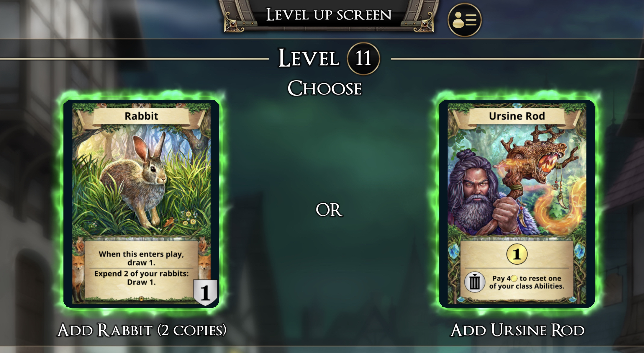The image size is (644, 353).
Task: Click the 'Choose' heading text
Action: pyautogui.click(x=325, y=88)
